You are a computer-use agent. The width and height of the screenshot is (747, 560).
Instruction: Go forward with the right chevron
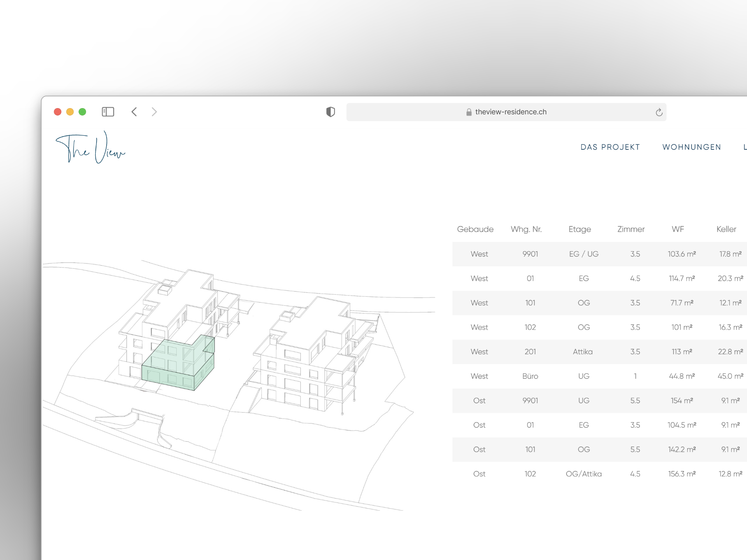click(x=154, y=112)
